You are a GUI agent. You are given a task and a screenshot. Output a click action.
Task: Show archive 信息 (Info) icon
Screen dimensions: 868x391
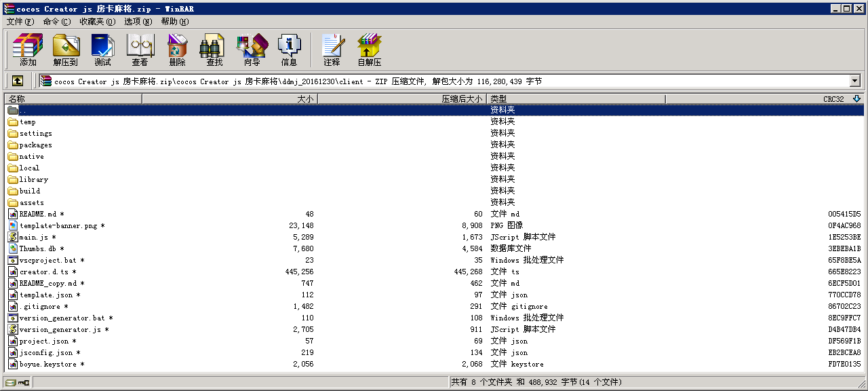coord(289,50)
